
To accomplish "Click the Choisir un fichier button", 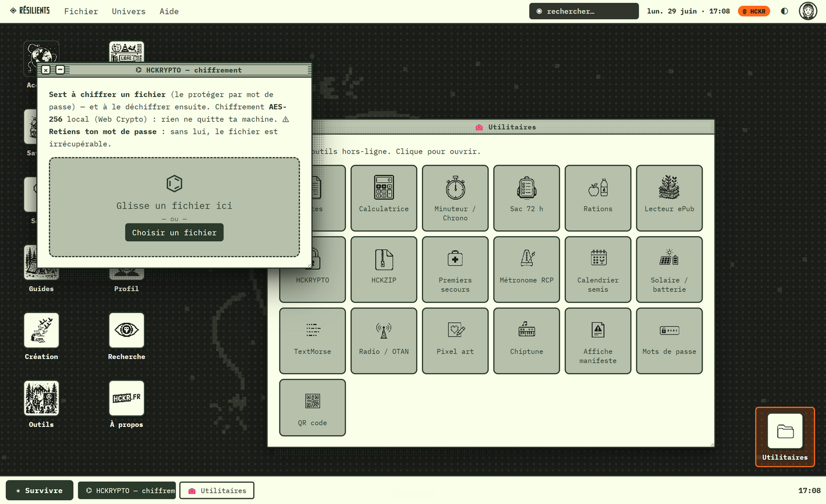I will point(174,233).
